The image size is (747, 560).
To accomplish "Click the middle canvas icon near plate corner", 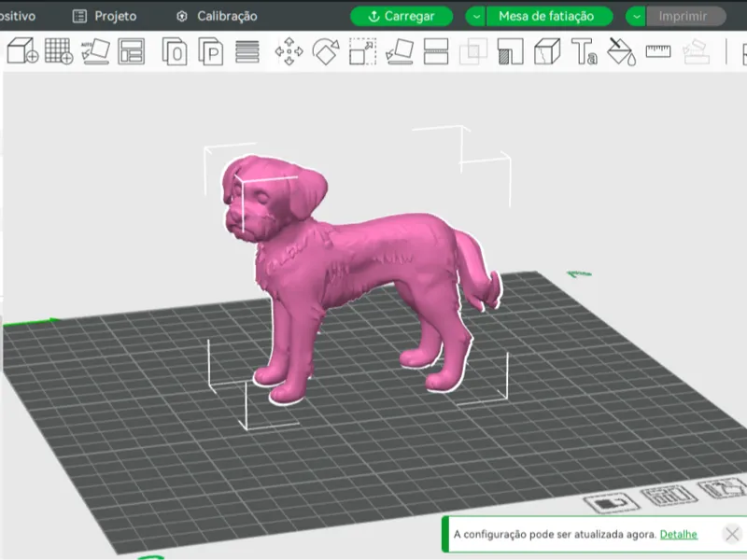I will pyautogui.click(x=669, y=496).
